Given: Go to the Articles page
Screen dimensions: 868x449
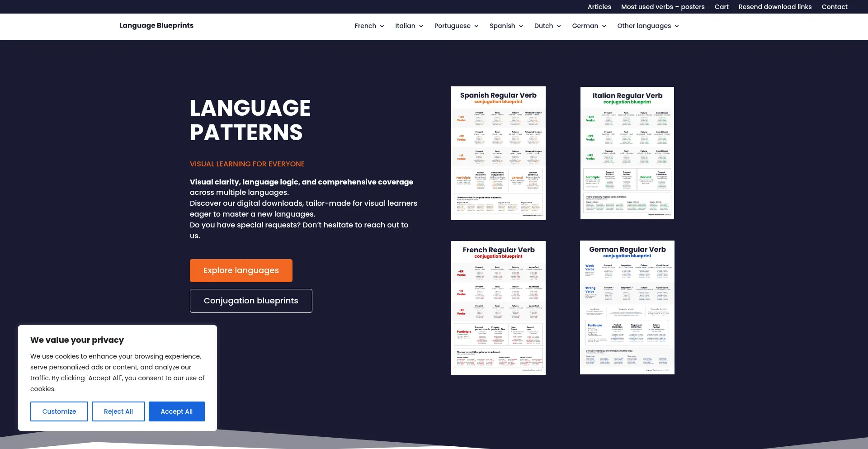Looking at the screenshot, I should pos(599,7).
